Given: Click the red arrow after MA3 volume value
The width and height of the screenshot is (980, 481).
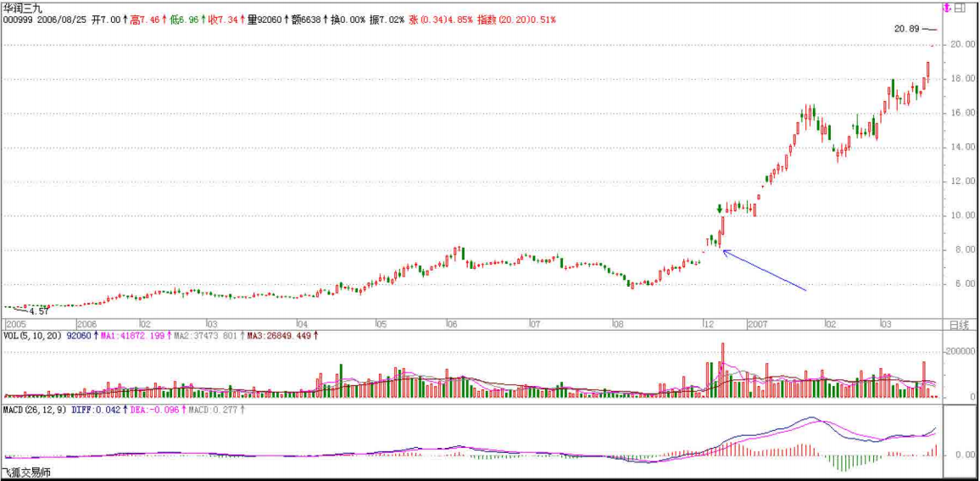Looking at the screenshot, I should click(316, 336).
